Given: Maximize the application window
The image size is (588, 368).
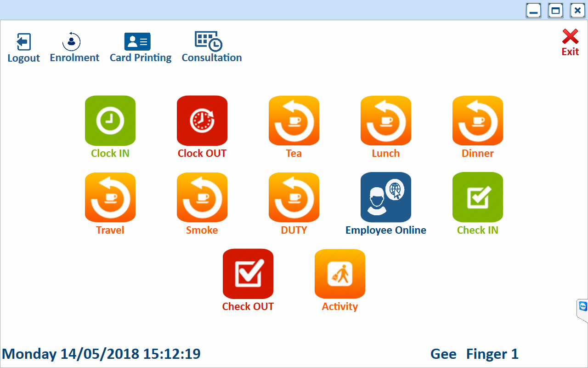Looking at the screenshot, I should pyautogui.click(x=555, y=10).
